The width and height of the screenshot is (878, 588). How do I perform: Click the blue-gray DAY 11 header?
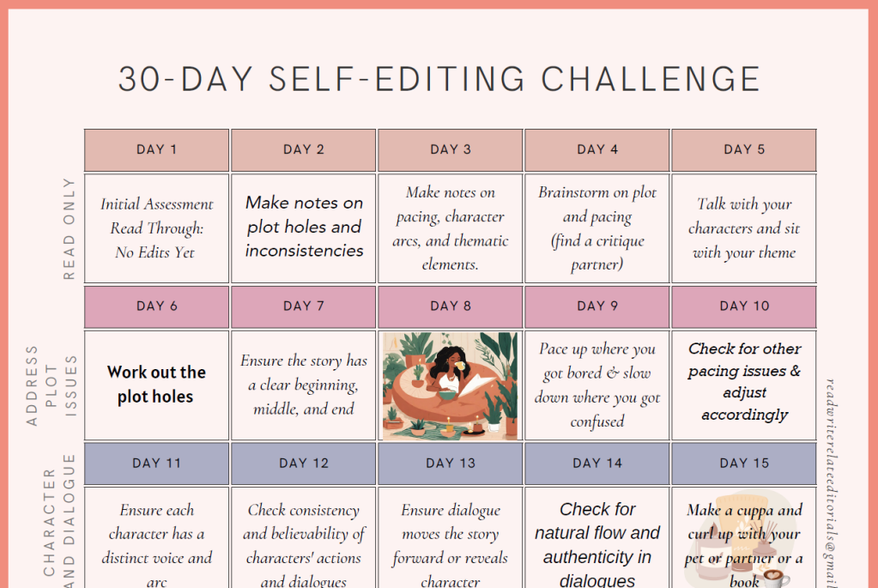[157, 464]
